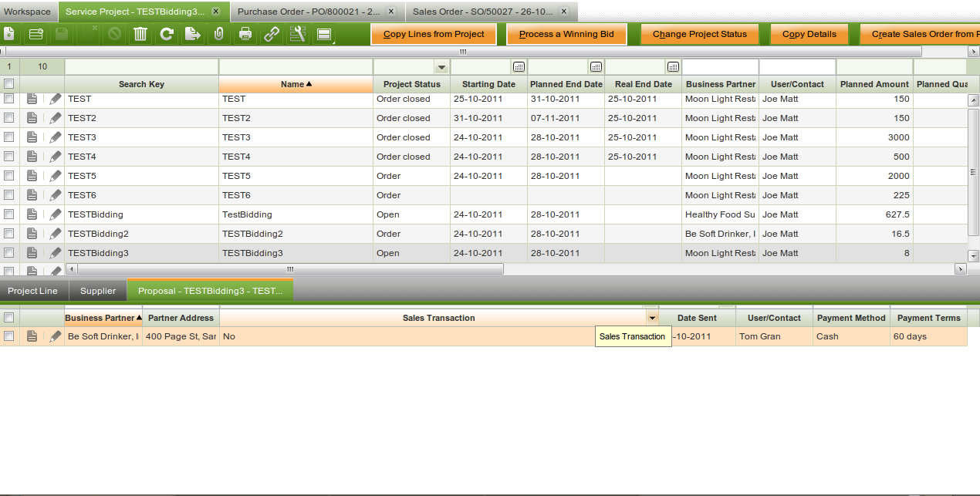Open Real End Date filter calendar
This screenshot has width=980, height=496.
click(673, 67)
